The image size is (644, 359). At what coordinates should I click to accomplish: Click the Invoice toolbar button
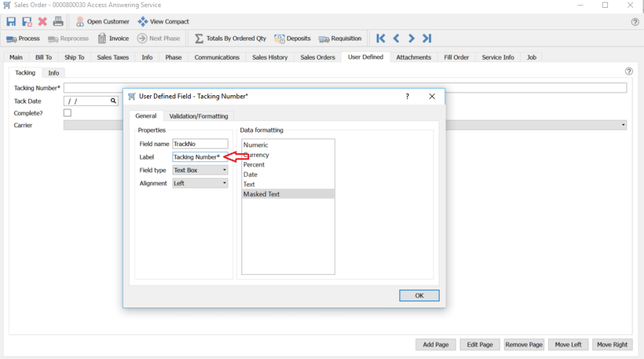pos(113,39)
